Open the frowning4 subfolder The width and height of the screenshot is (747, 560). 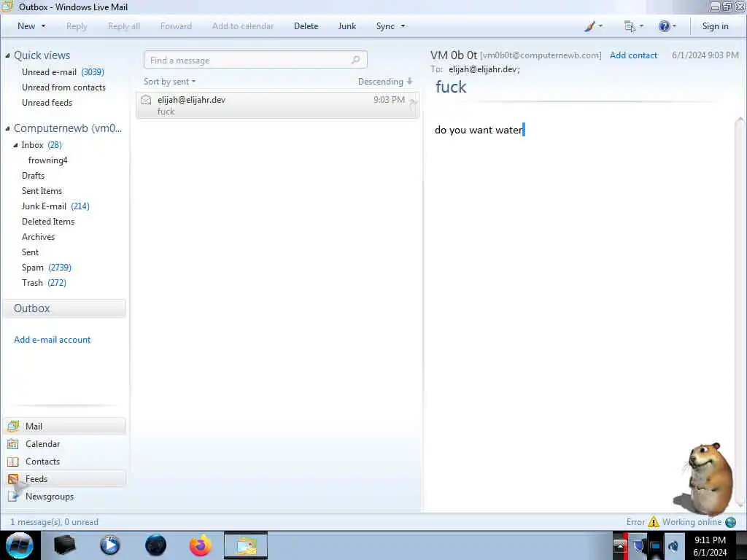(x=47, y=160)
